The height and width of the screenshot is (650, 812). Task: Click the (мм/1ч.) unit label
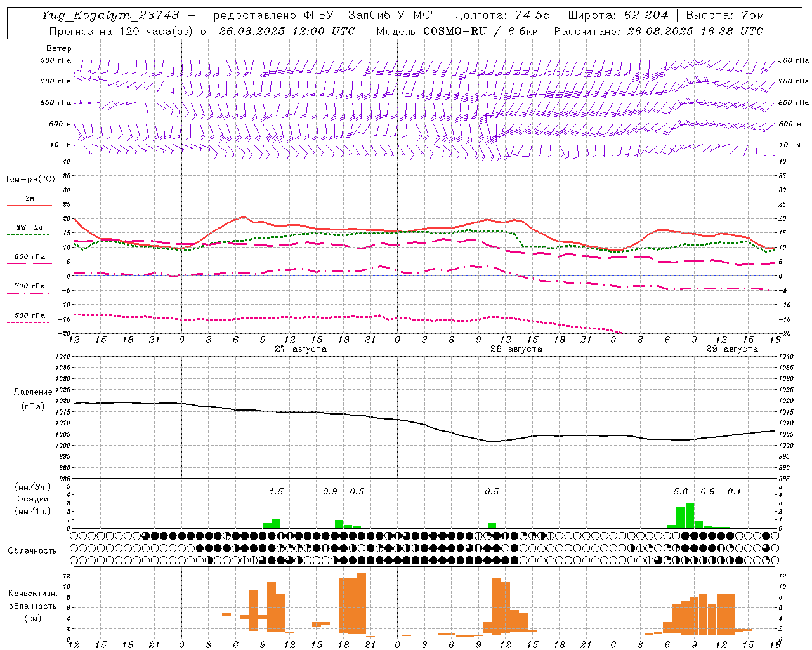pyautogui.click(x=33, y=511)
